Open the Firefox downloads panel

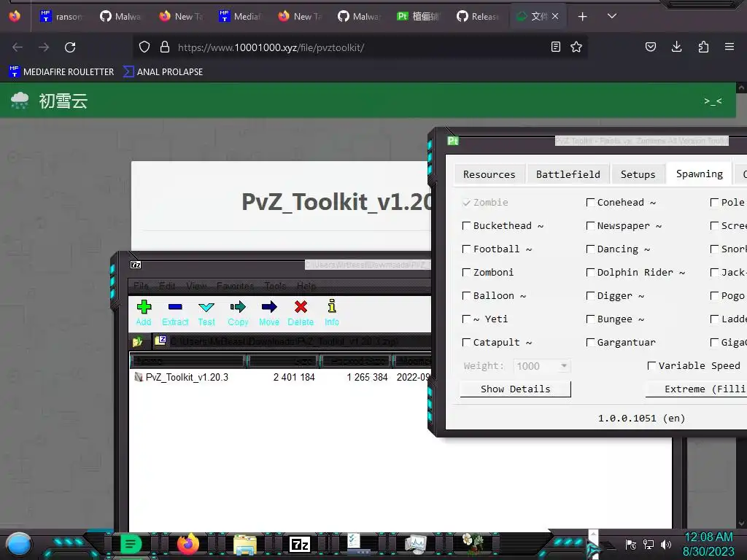[676, 47]
